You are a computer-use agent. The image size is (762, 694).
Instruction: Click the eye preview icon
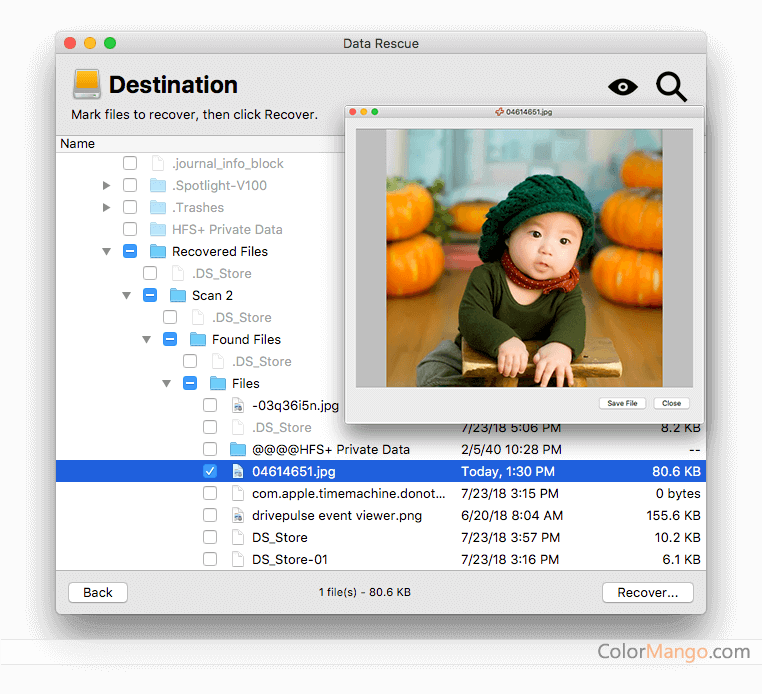pyautogui.click(x=622, y=87)
